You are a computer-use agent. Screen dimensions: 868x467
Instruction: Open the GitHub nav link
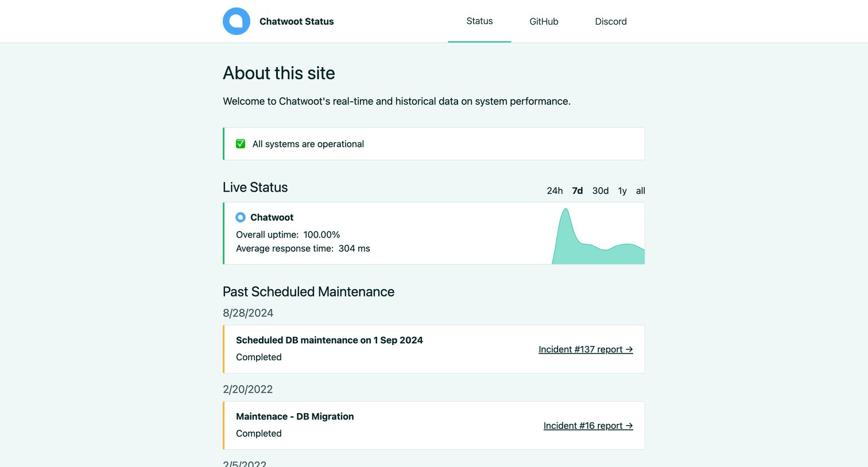pos(544,21)
